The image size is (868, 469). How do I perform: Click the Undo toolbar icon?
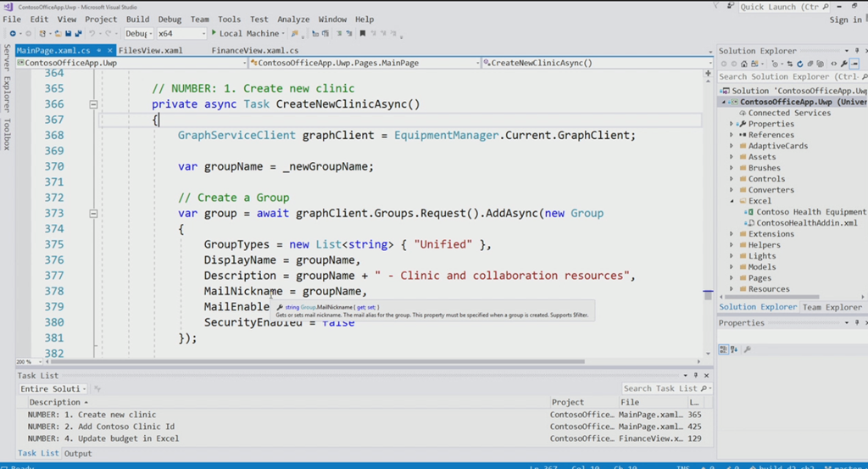click(92, 34)
